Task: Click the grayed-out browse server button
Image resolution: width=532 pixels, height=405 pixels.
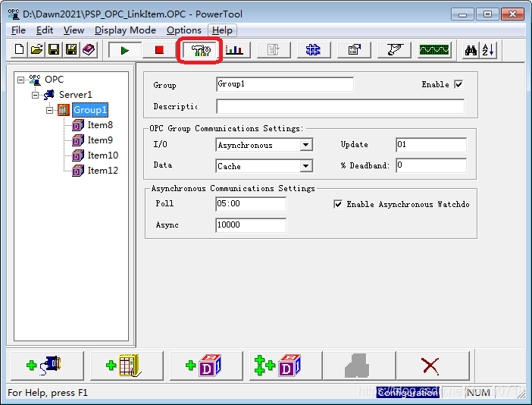Action: (x=359, y=366)
